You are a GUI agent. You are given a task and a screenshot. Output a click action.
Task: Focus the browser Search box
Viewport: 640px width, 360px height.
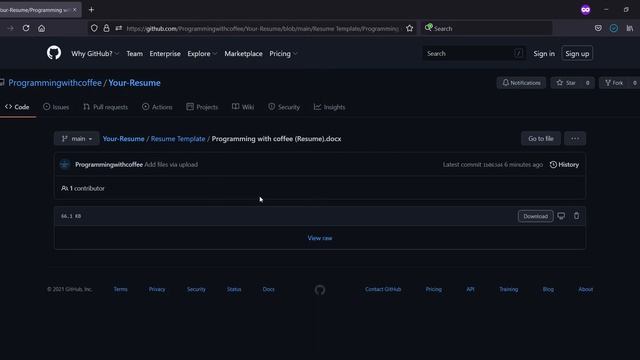tap(487, 28)
